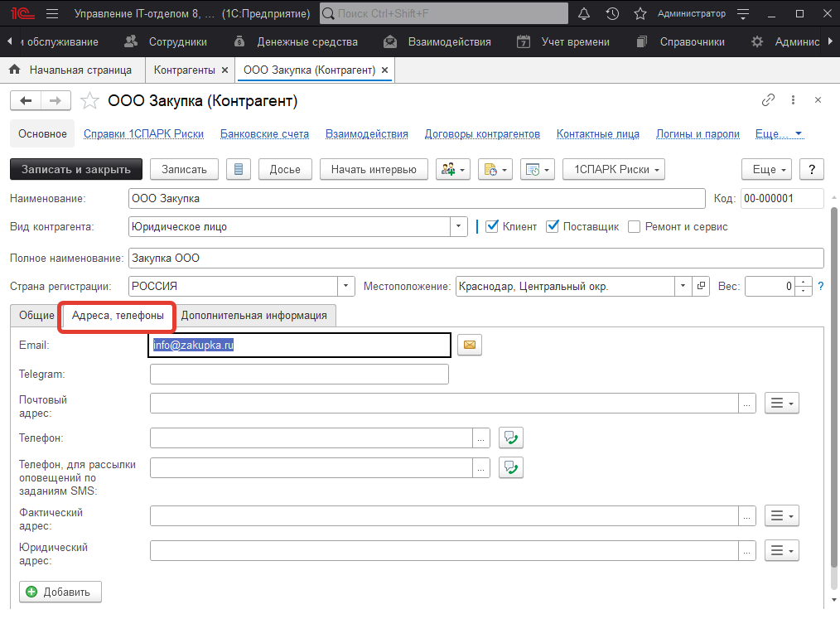Uncheck the Клиент checkbox

(492, 226)
